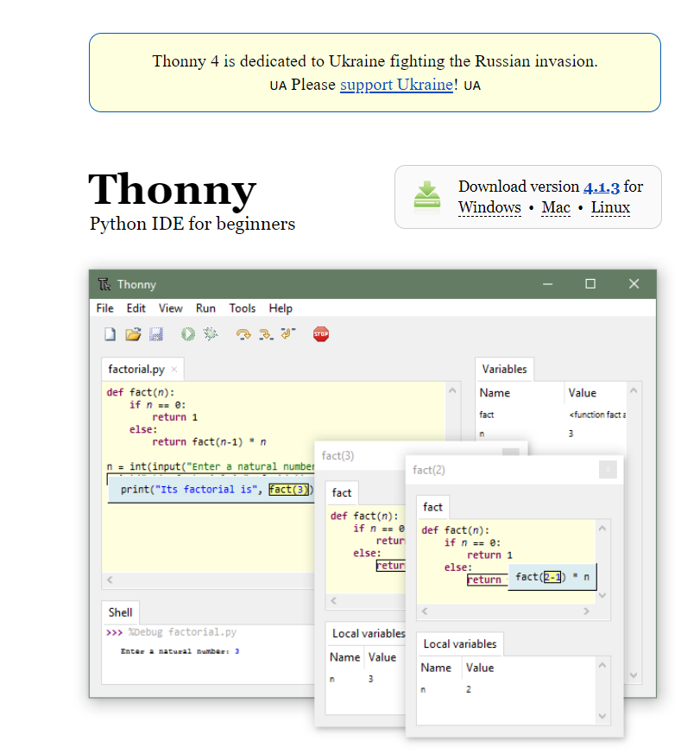Click the Step over toolbar icon
Viewport: 700px width, 754px height.
tap(243, 333)
